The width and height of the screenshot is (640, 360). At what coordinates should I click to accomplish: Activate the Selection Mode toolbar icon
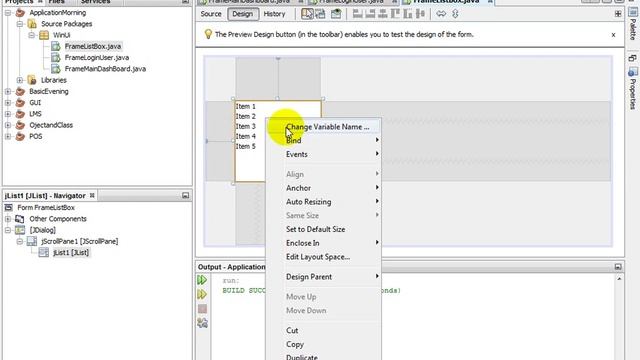click(x=307, y=14)
